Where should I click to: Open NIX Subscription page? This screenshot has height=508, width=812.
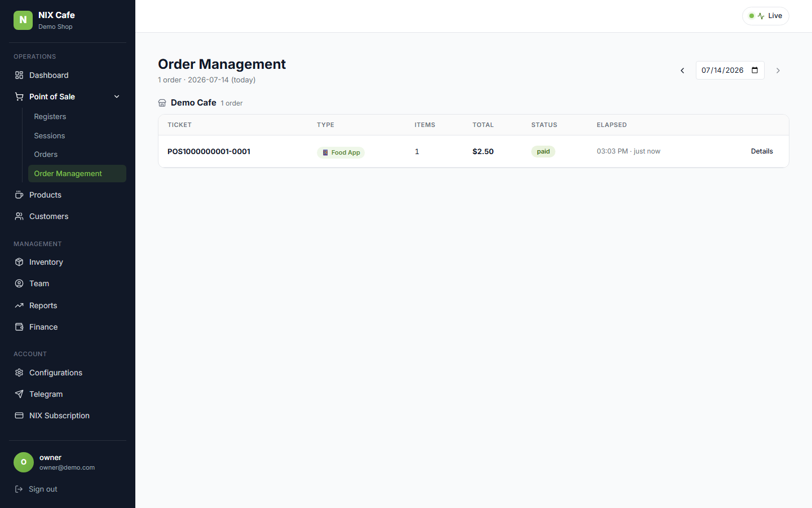click(68, 415)
